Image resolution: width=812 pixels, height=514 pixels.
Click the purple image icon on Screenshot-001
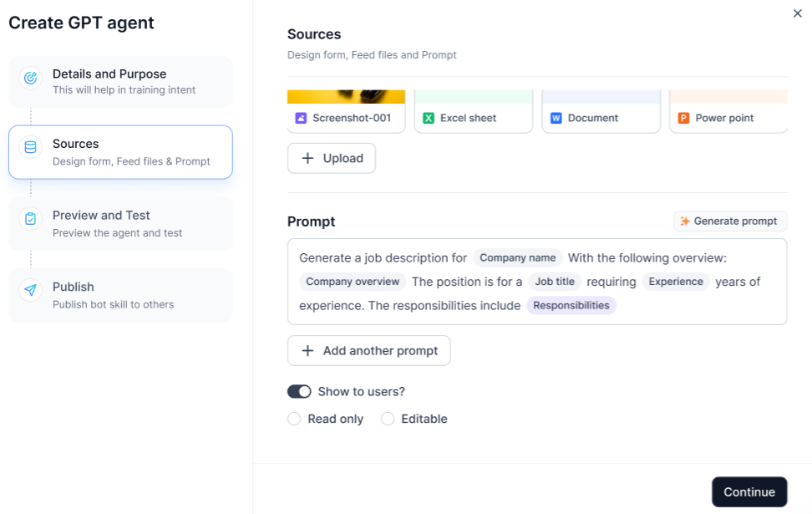(302, 120)
